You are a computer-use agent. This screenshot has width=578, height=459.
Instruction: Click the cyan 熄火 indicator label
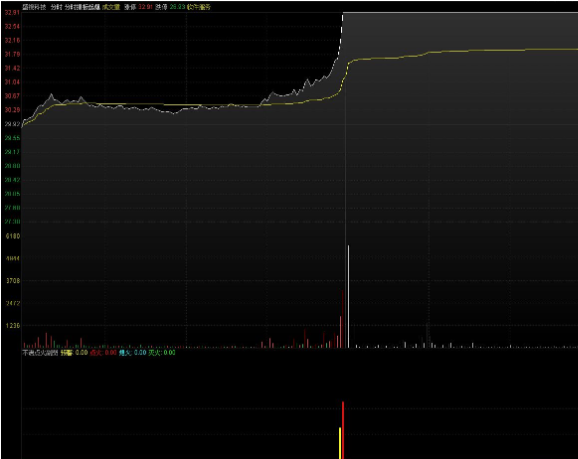[x=125, y=353]
